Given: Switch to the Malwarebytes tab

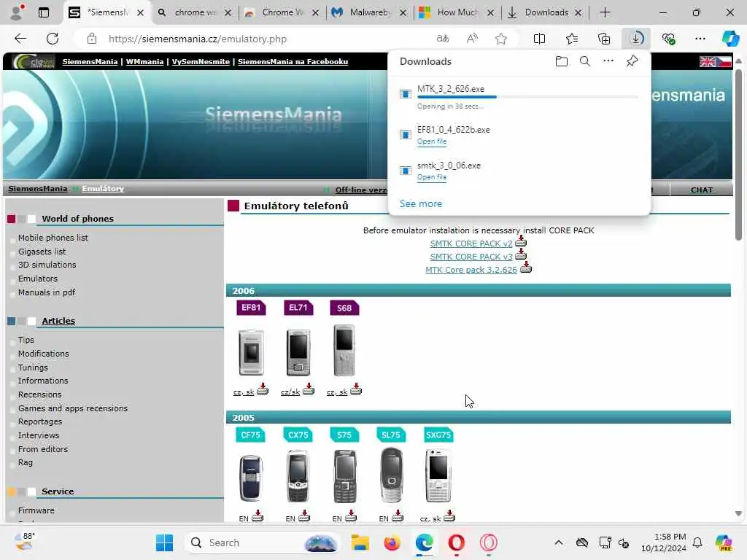Looking at the screenshot, I should tap(368, 12).
